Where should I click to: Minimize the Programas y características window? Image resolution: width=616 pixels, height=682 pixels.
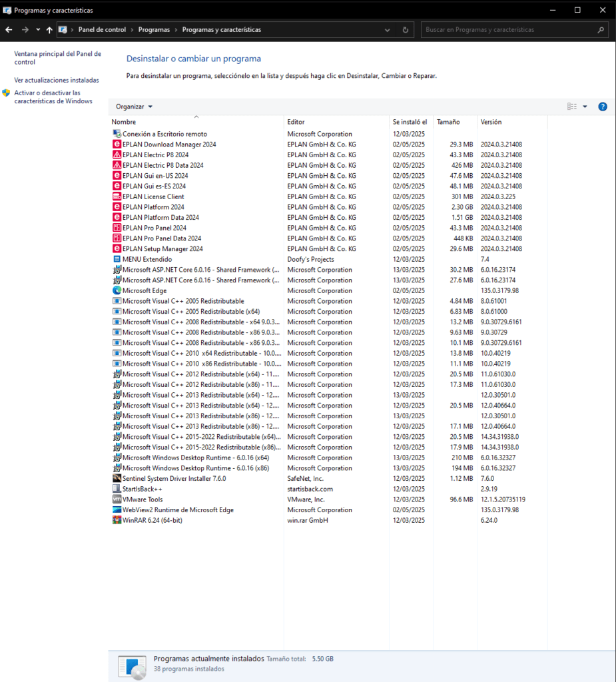pyautogui.click(x=553, y=10)
